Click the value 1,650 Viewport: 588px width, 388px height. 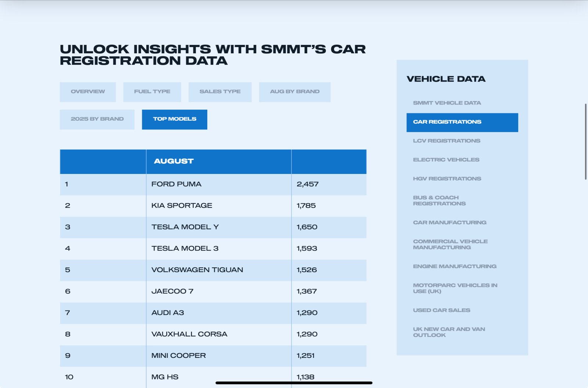[x=307, y=227]
